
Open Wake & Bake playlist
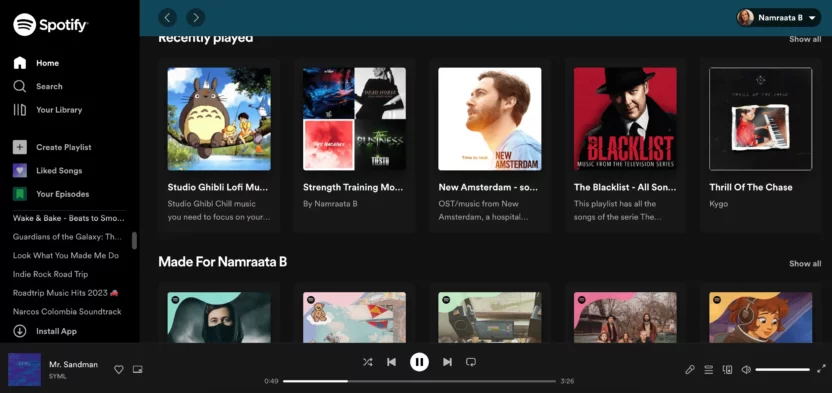tap(68, 218)
